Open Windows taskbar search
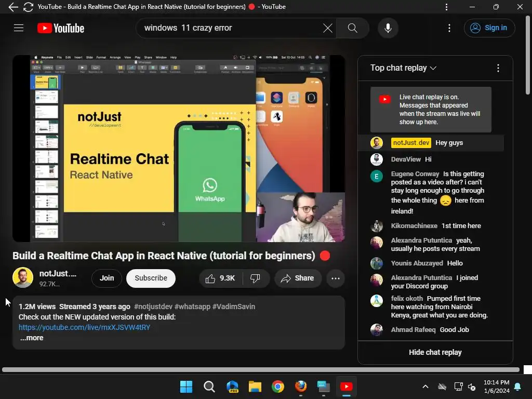Screen dimensions: 532x399 click(209, 387)
